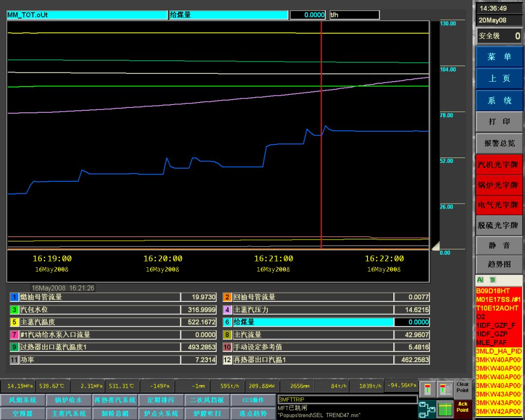Select alarm entry 3MKW42AP00
525x420 pixels.
499,412
